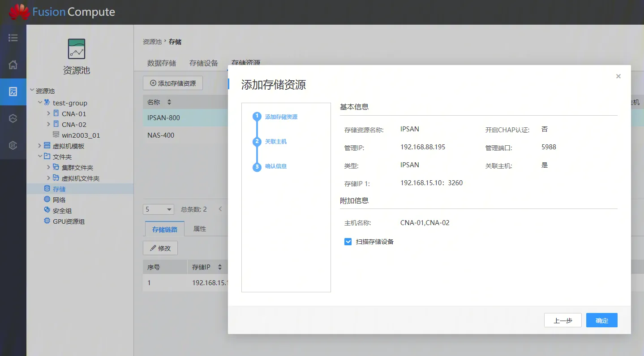
Task: Click the Huawei logo icon
Action: click(19, 12)
